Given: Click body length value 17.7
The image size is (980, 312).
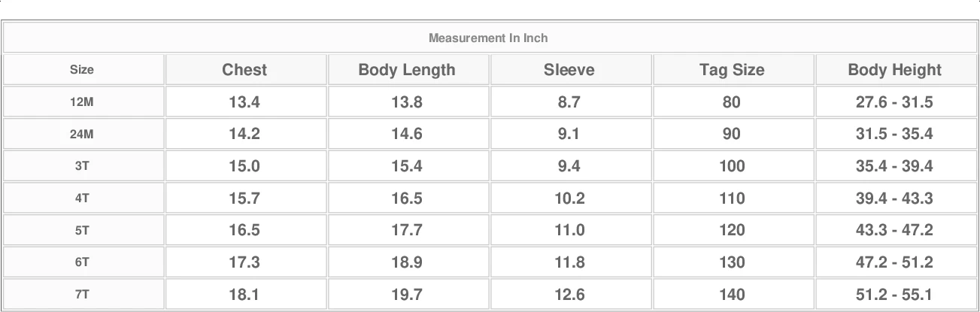Looking at the screenshot, I should (x=407, y=230).
